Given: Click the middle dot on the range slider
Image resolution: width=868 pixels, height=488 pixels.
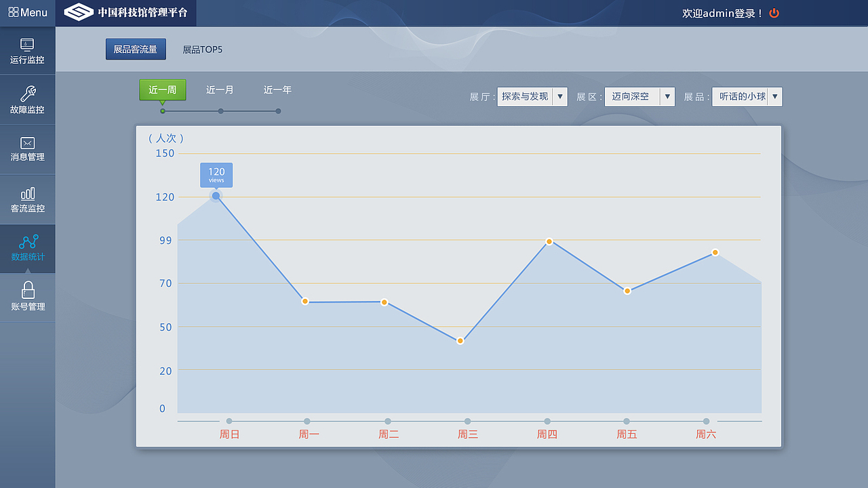Looking at the screenshot, I should click(x=220, y=111).
